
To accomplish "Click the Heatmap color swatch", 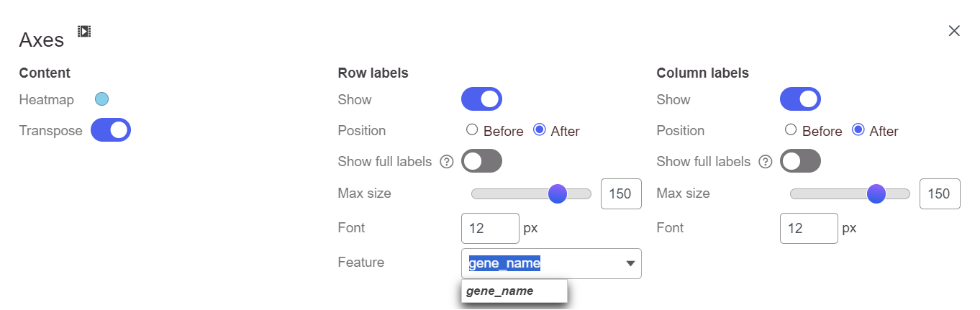I will (x=101, y=99).
